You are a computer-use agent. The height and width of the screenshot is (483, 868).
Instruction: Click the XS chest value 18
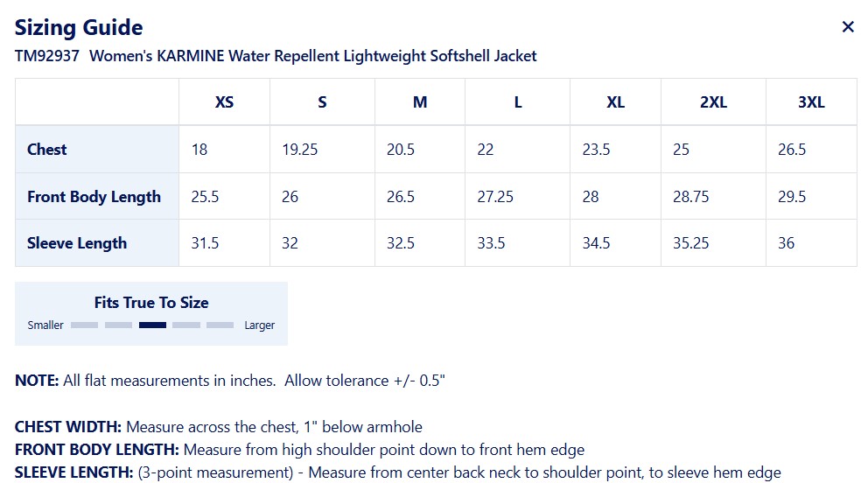tap(199, 150)
